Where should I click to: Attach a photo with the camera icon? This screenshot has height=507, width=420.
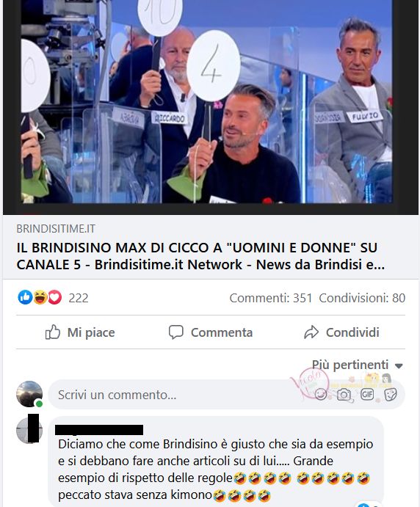(344, 394)
